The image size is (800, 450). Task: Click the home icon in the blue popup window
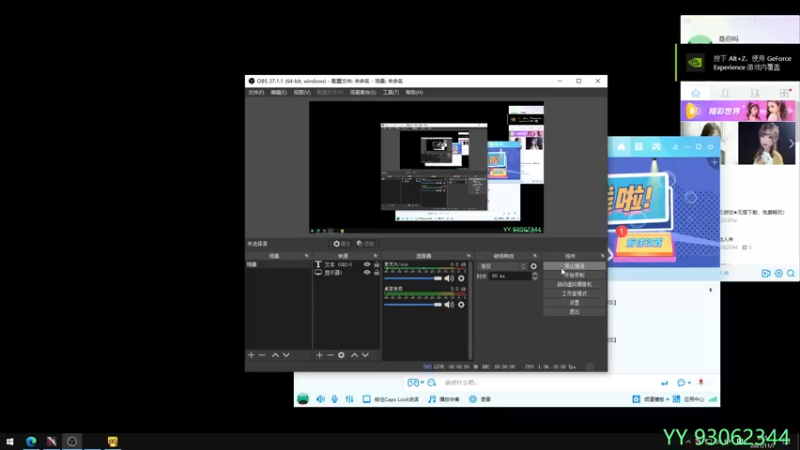(621, 147)
